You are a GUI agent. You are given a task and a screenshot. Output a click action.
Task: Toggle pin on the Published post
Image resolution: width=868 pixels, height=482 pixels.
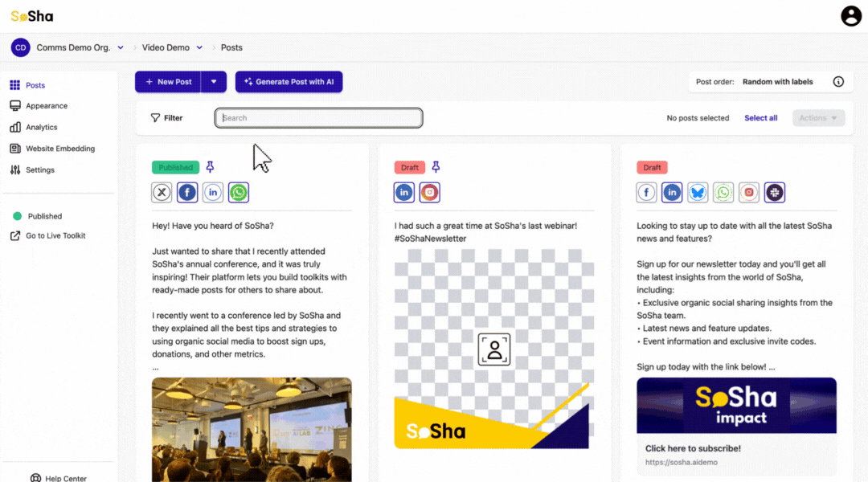210,166
